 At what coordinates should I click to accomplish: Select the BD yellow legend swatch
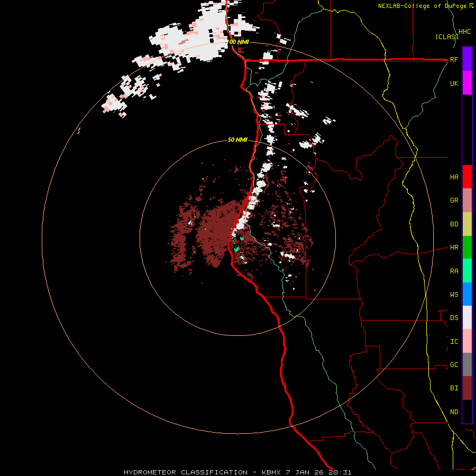tap(467, 224)
